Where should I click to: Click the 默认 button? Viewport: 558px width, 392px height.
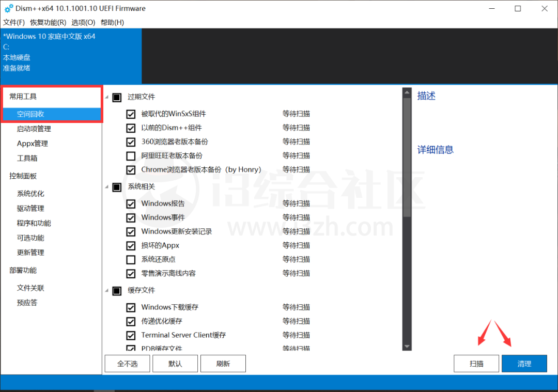(175, 364)
